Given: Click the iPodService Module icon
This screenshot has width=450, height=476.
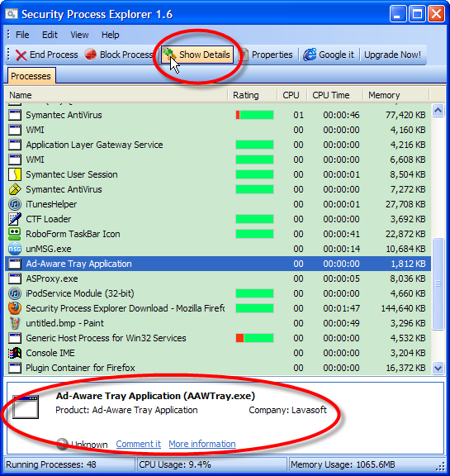Looking at the screenshot, I should [x=15, y=293].
